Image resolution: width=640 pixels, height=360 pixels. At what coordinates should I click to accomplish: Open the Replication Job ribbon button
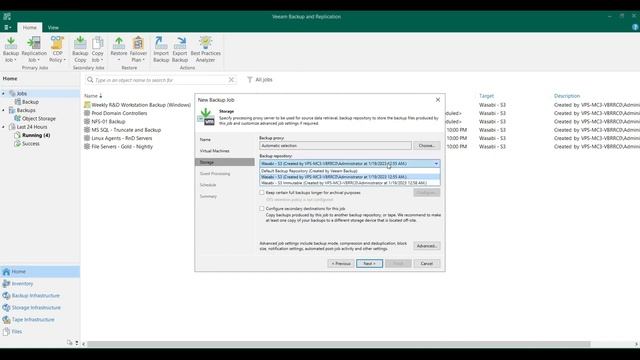34,49
